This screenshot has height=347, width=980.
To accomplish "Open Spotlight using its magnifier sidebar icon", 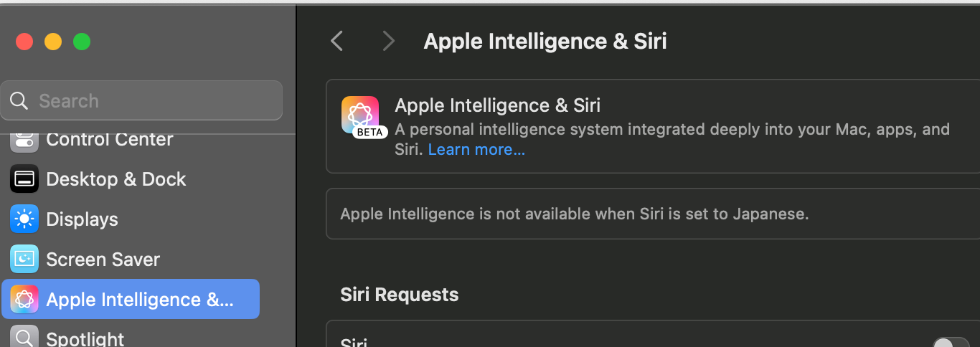I will [24, 337].
